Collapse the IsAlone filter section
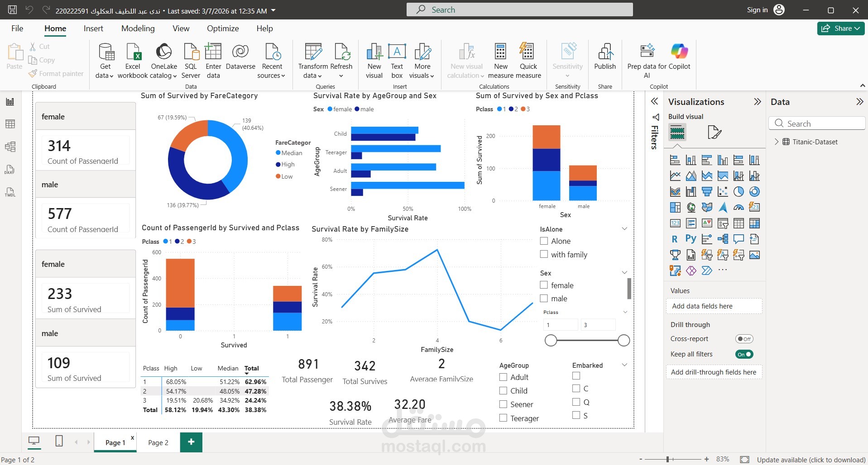This screenshot has height=465, width=868. coord(625,228)
